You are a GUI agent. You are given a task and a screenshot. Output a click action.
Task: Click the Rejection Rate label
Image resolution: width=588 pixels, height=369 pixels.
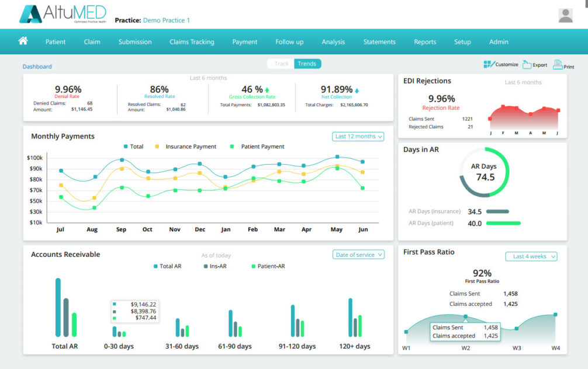click(441, 108)
